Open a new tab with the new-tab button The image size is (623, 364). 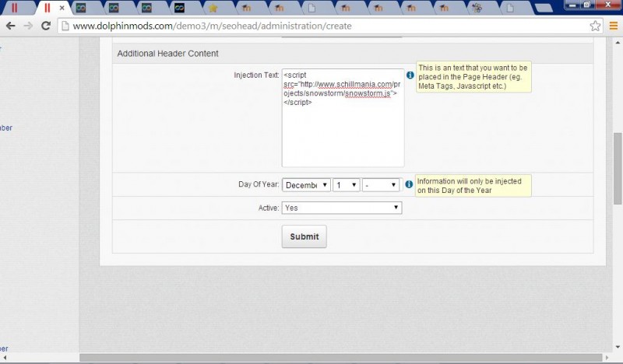[544, 8]
